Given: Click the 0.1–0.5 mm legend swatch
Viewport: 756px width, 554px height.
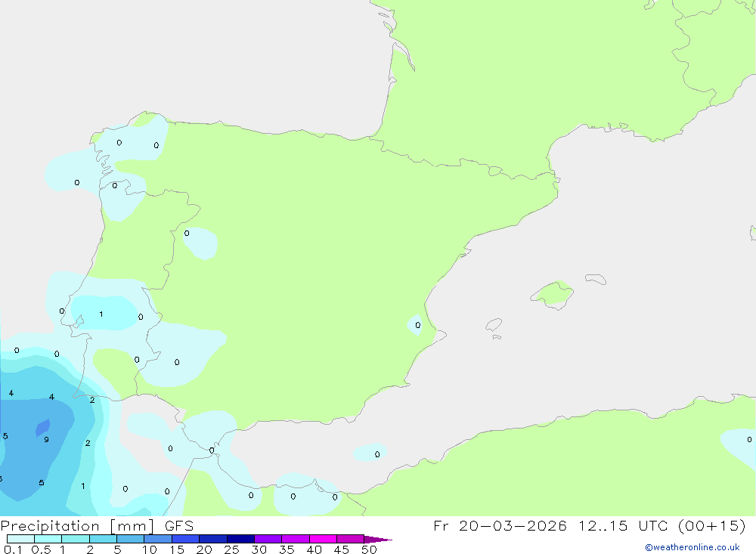Looking at the screenshot, I should click(20, 539).
